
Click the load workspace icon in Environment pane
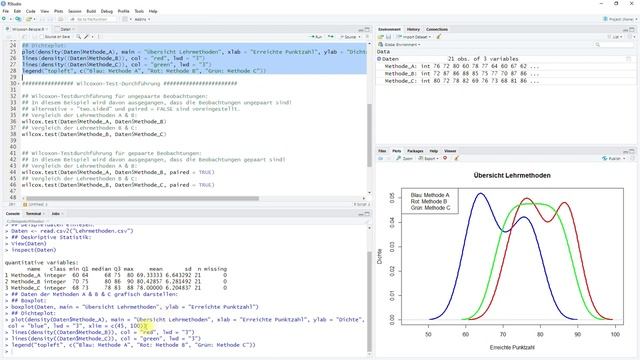(x=381, y=37)
